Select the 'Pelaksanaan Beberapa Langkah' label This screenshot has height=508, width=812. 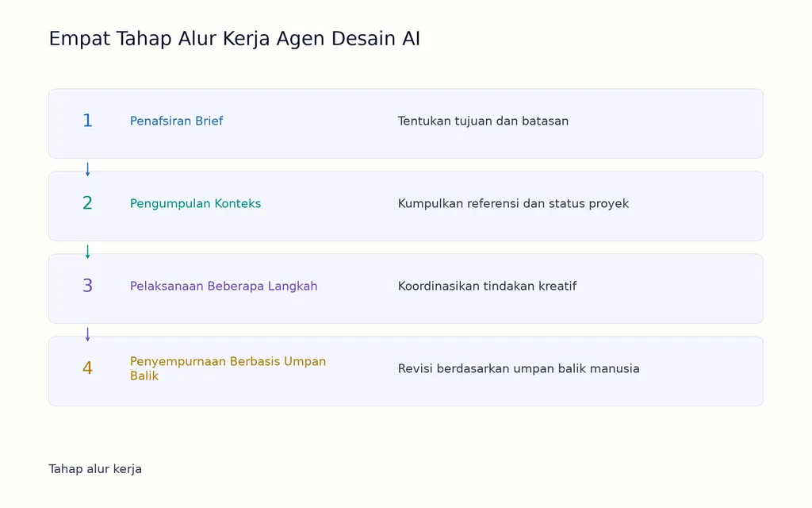click(224, 286)
